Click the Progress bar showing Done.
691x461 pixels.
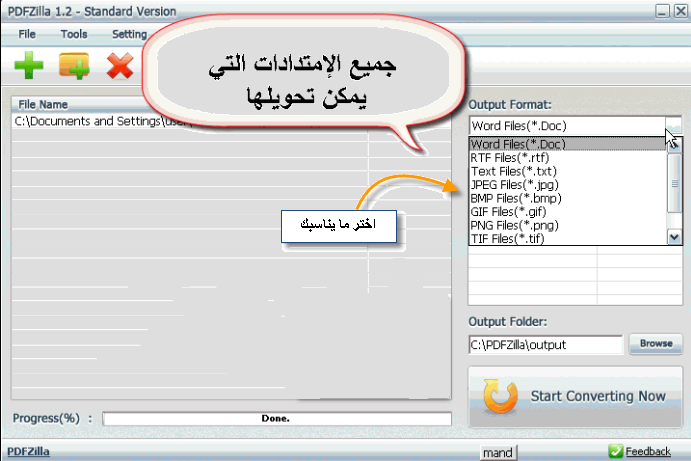[277, 418]
